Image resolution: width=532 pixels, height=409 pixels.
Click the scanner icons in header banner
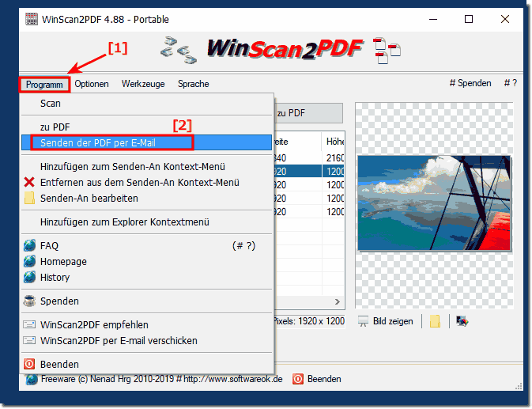click(178, 50)
